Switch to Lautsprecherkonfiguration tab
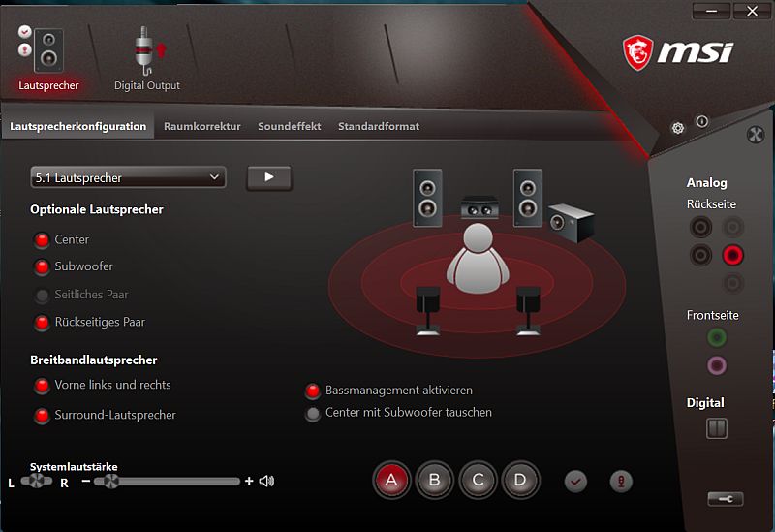The height and width of the screenshot is (532, 775). pos(78,126)
